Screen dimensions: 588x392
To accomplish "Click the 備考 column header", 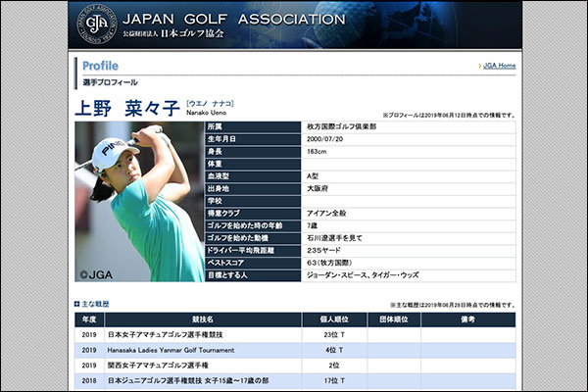I will pyautogui.click(x=467, y=319).
